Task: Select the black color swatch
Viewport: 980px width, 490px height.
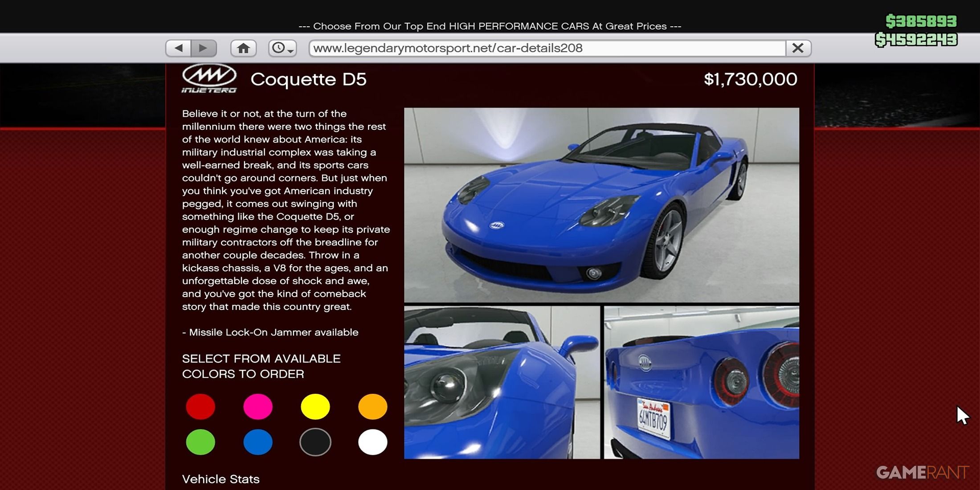Action: click(x=315, y=442)
